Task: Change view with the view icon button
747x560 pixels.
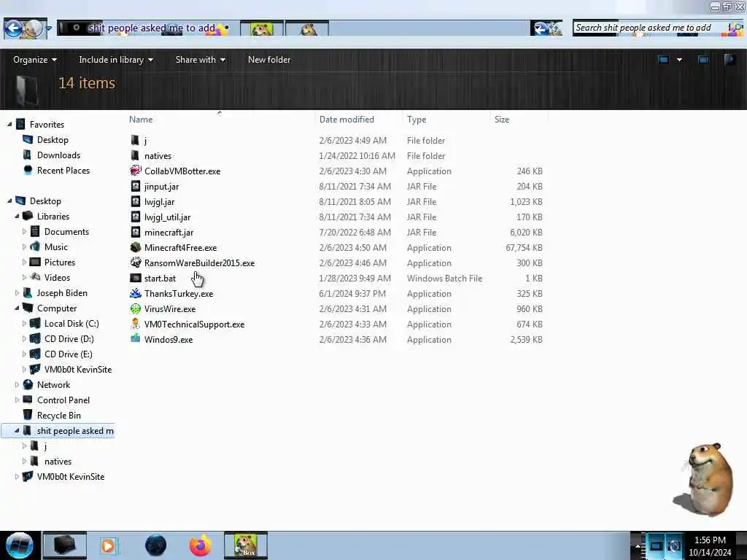Action: (x=662, y=60)
